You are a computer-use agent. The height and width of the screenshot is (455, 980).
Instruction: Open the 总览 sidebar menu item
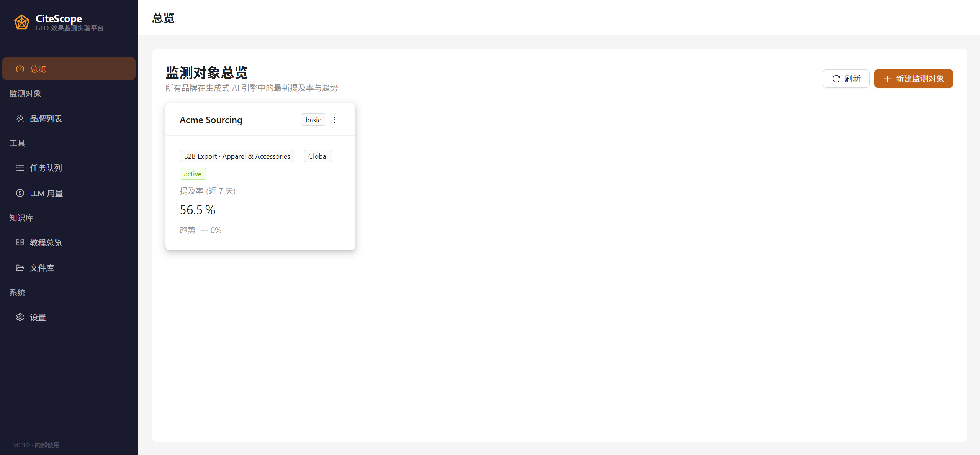69,69
